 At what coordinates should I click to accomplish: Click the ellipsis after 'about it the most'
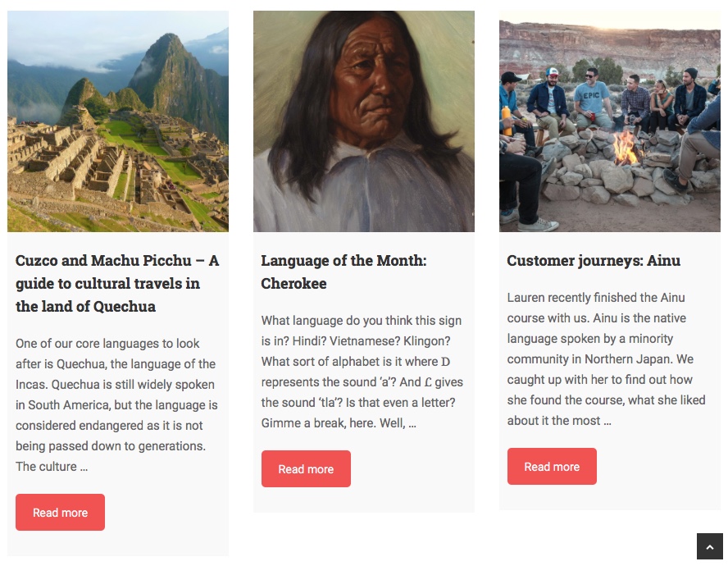click(x=607, y=421)
